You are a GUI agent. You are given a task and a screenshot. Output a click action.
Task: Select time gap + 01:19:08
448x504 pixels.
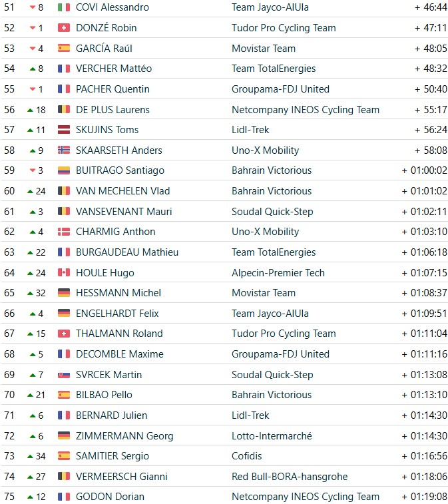pos(424,497)
